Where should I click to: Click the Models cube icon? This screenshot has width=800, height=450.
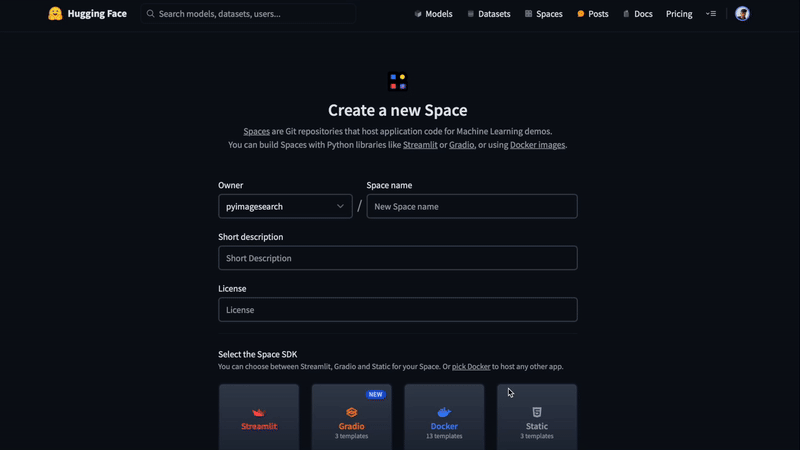pos(418,14)
